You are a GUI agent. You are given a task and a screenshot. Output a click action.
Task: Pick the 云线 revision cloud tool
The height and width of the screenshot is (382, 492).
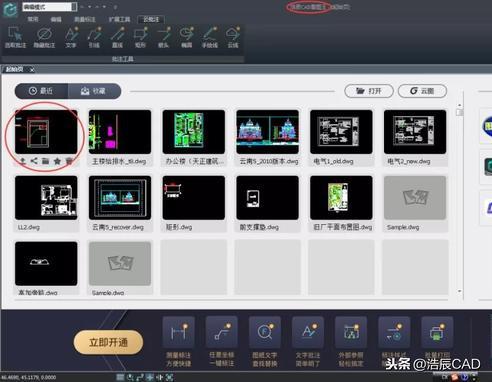[x=233, y=37]
